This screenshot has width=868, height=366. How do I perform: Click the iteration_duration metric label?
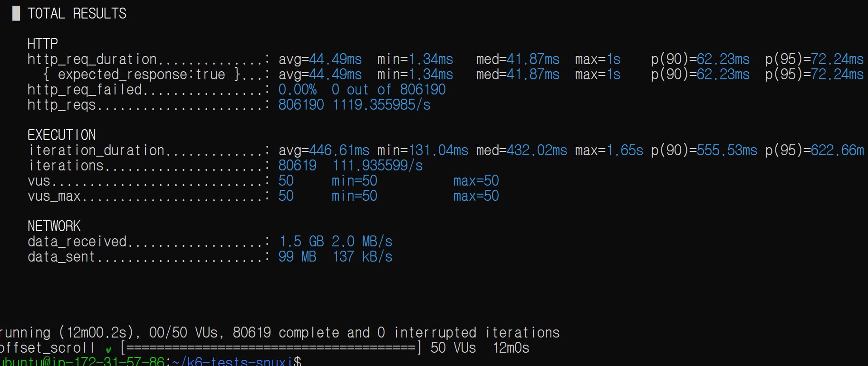96,150
